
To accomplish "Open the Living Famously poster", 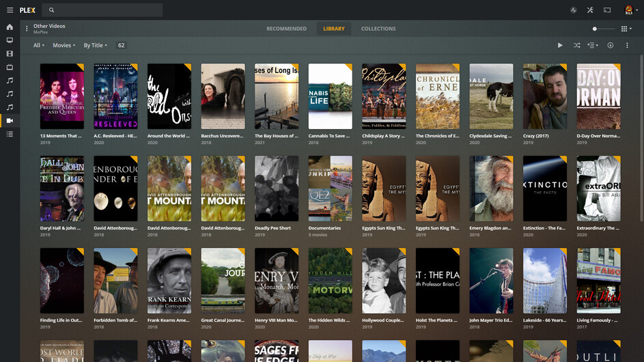I will coord(598,281).
